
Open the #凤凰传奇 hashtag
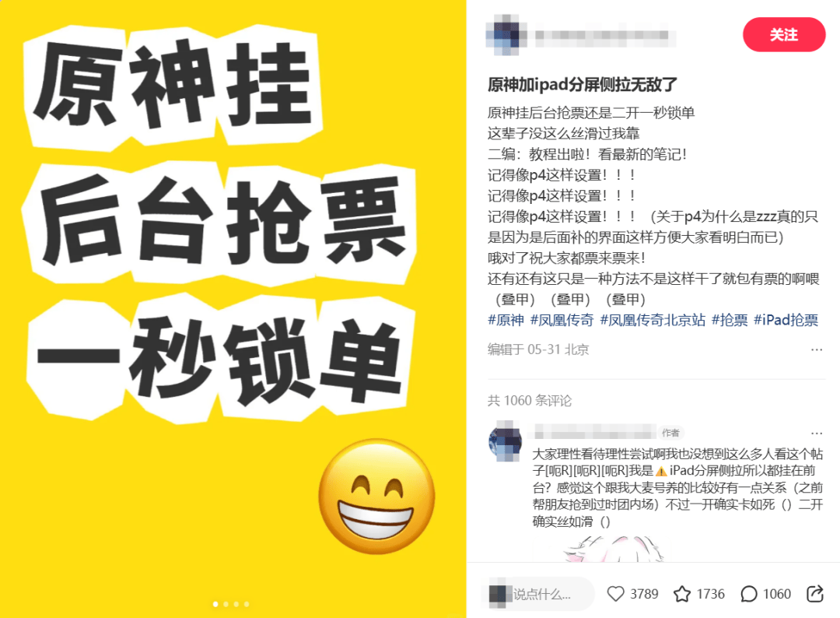(x=562, y=320)
